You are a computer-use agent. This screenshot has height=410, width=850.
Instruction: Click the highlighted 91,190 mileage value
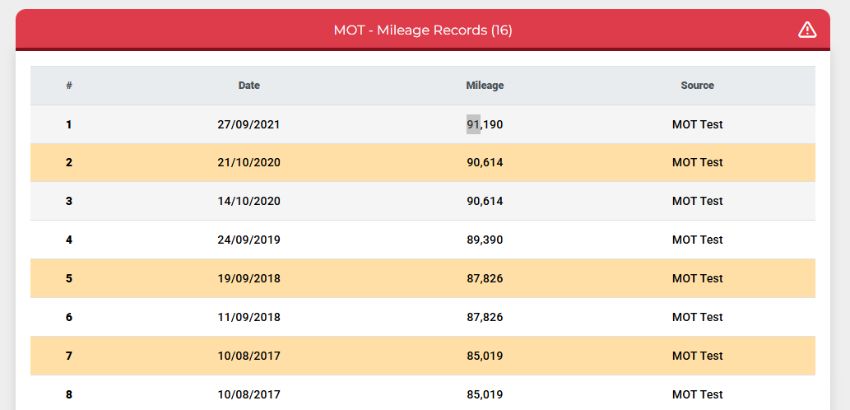click(x=485, y=124)
